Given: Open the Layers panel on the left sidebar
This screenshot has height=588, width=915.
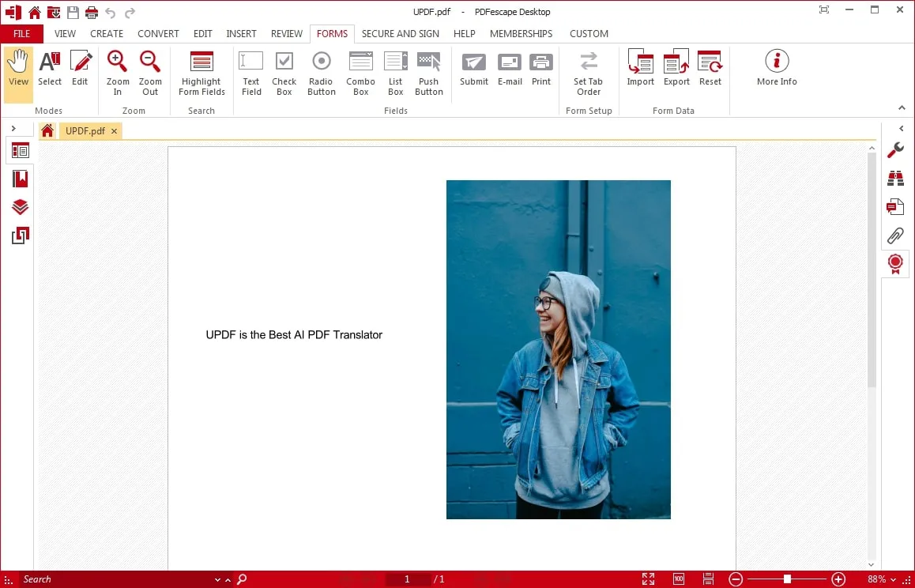Looking at the screenshot, I should (x=19, y=207).
